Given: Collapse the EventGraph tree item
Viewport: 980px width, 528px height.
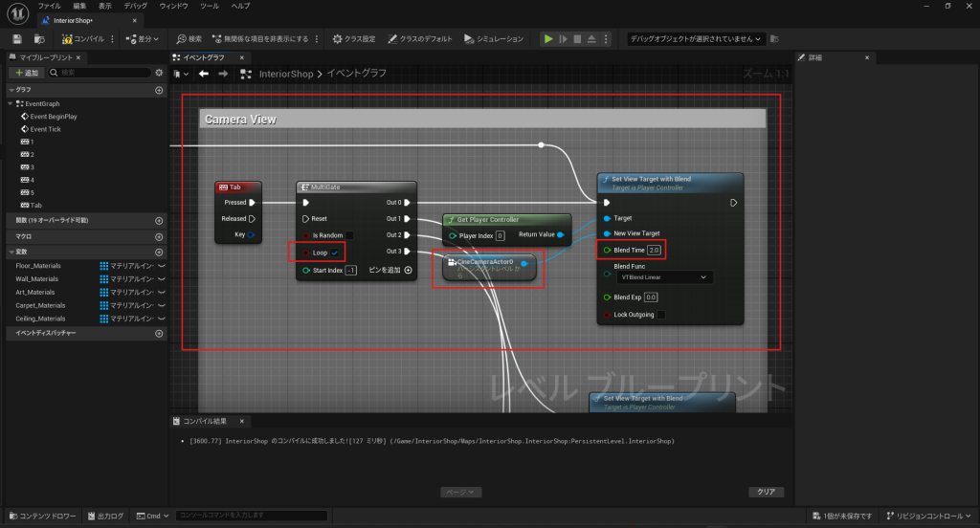Looking at the screenshot, I should (x=11, y=103).
